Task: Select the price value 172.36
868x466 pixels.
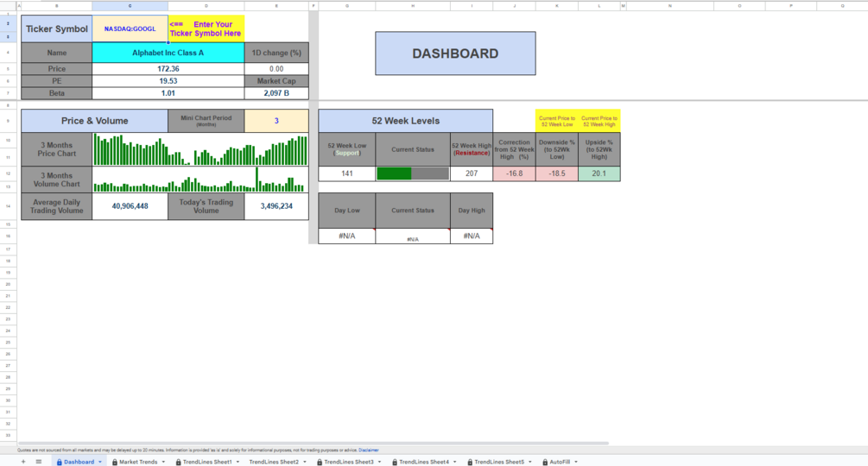Action: [168, 69]
